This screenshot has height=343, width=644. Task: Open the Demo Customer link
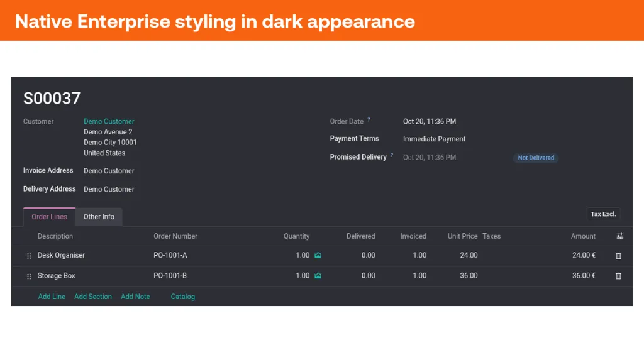tap(109, 121)
